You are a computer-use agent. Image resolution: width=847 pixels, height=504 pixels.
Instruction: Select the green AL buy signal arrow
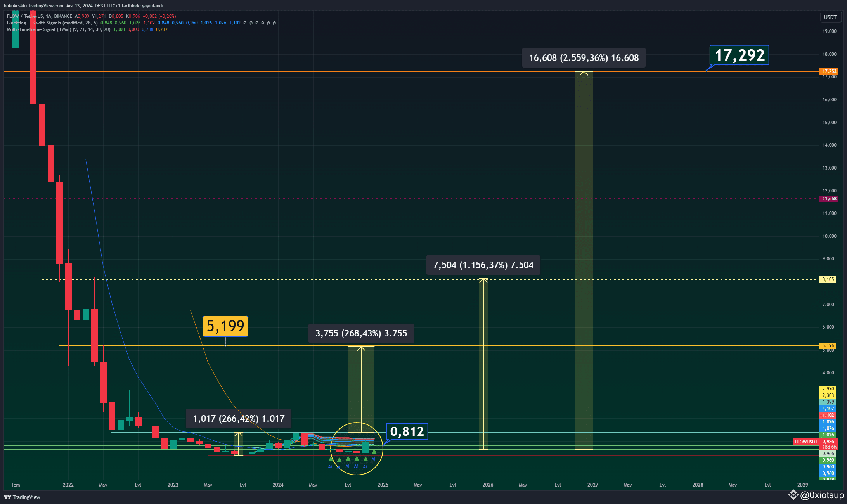348,459
